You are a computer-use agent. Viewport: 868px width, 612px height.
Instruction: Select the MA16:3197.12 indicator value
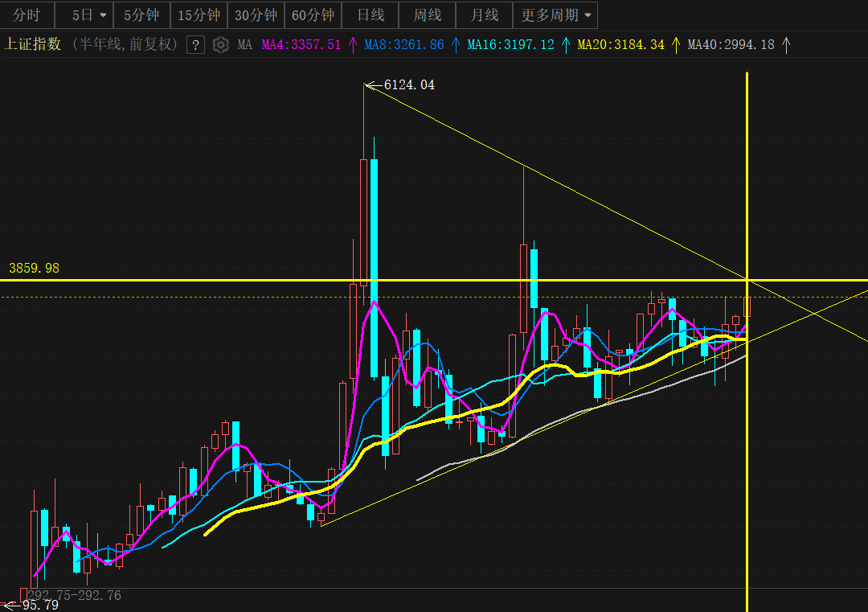pos(510,45)
